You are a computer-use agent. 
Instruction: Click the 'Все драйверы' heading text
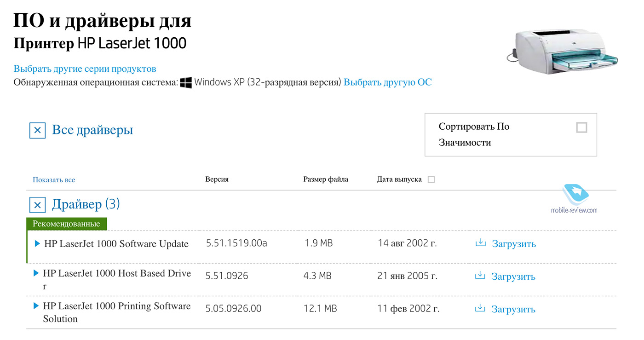(92, 130)
